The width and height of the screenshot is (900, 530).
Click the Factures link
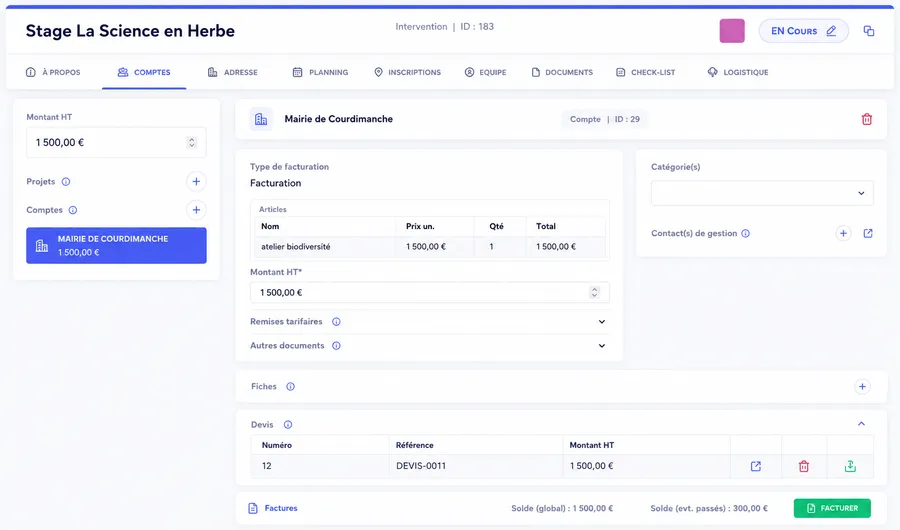coord(281,508)
